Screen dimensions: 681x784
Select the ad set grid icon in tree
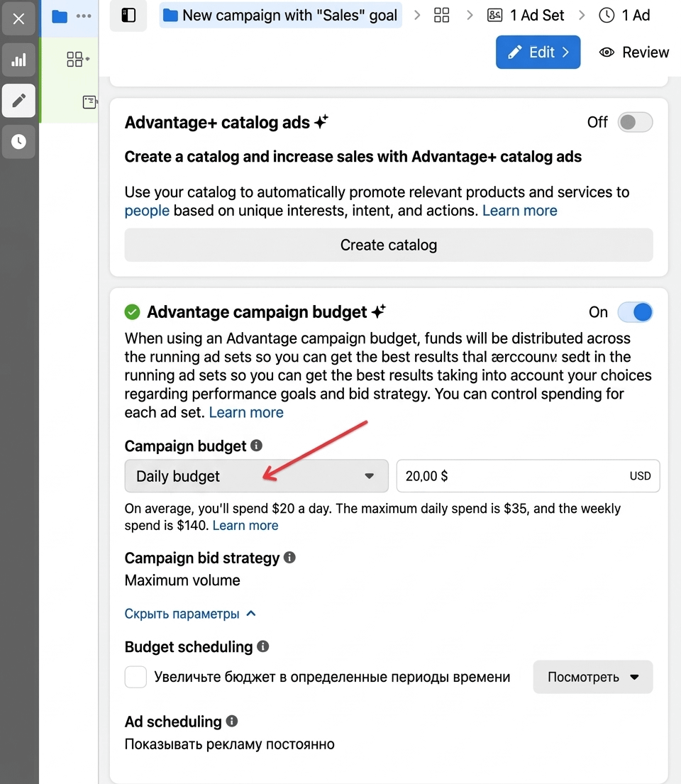point(75,60)
